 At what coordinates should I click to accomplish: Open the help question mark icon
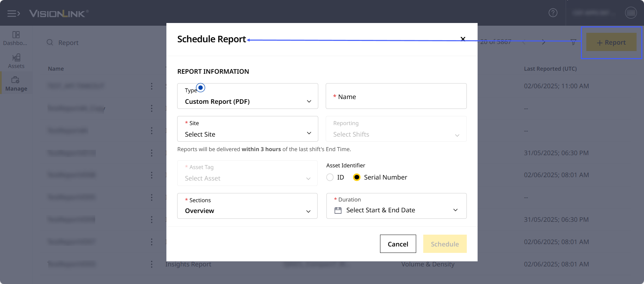(553, 13)
